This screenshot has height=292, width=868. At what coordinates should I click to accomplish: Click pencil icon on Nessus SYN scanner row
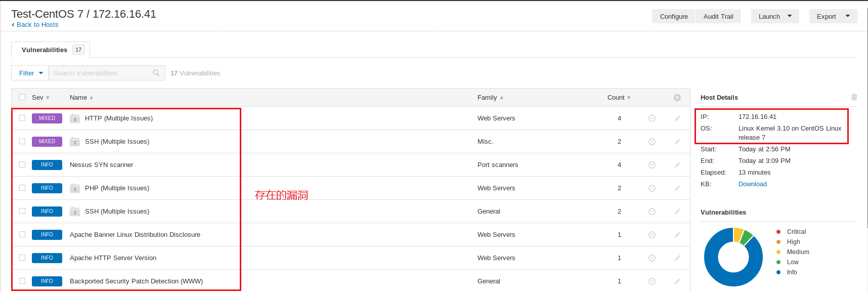(x=677, y=165)
